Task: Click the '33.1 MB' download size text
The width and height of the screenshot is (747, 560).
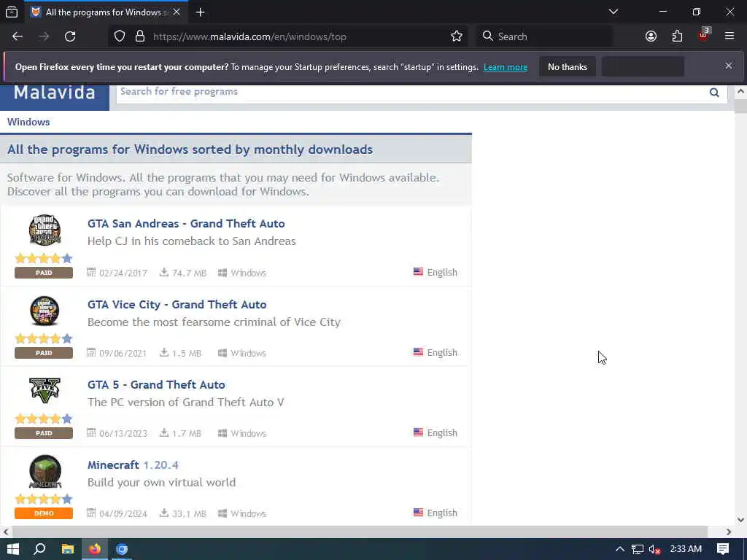Action: (x=189, y=514)
